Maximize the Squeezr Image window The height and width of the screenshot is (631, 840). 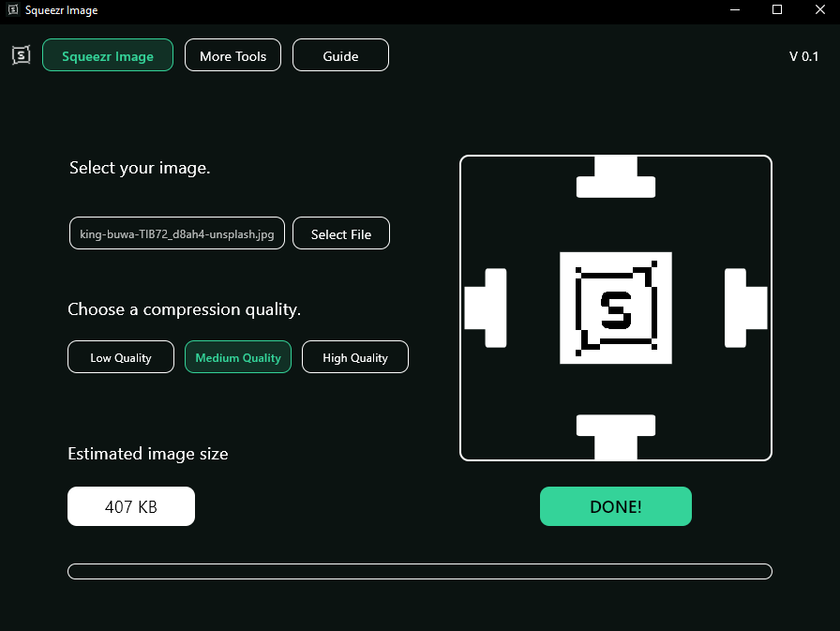(777, 9)
